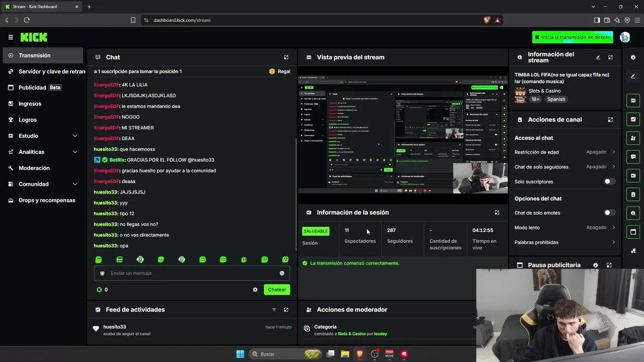Reload the dashboard page

click(x=27, y=20)
